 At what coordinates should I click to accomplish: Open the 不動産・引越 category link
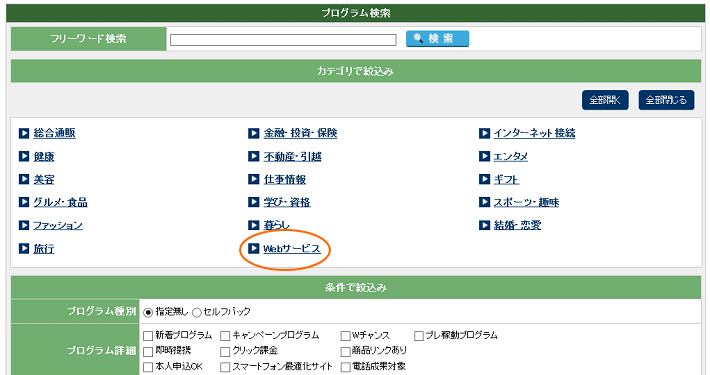[293, 156]
